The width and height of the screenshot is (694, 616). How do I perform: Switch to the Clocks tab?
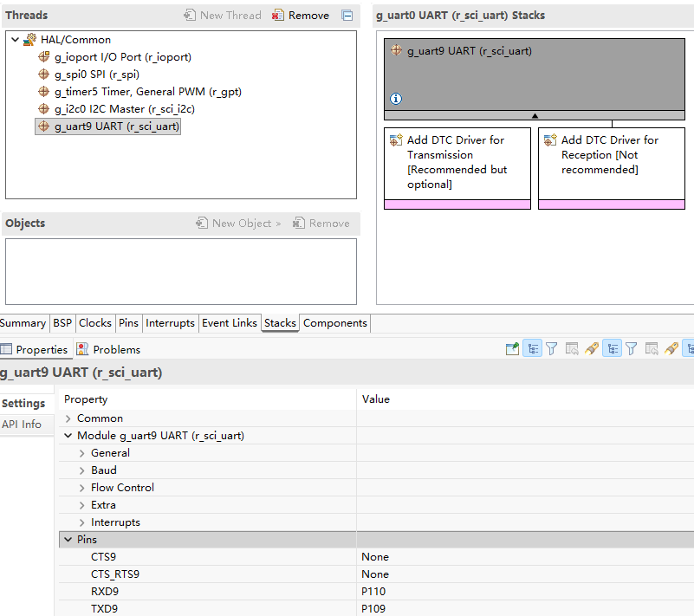tap(95, 323)
